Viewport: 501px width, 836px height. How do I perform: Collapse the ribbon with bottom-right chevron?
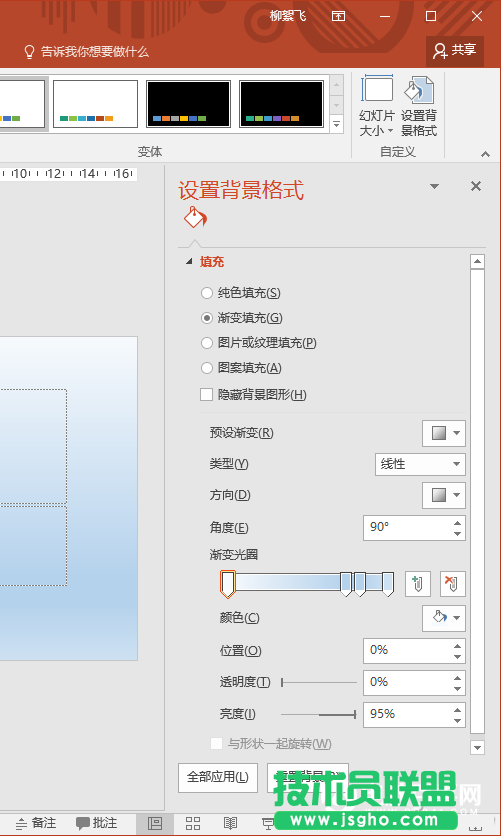tap(485, 154)
